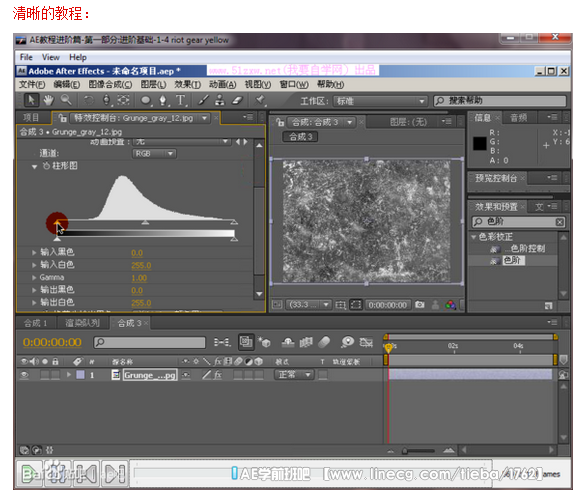576x491 pixels.
Task: Clear the effects search field with X
Action: (x=559, y=222)
